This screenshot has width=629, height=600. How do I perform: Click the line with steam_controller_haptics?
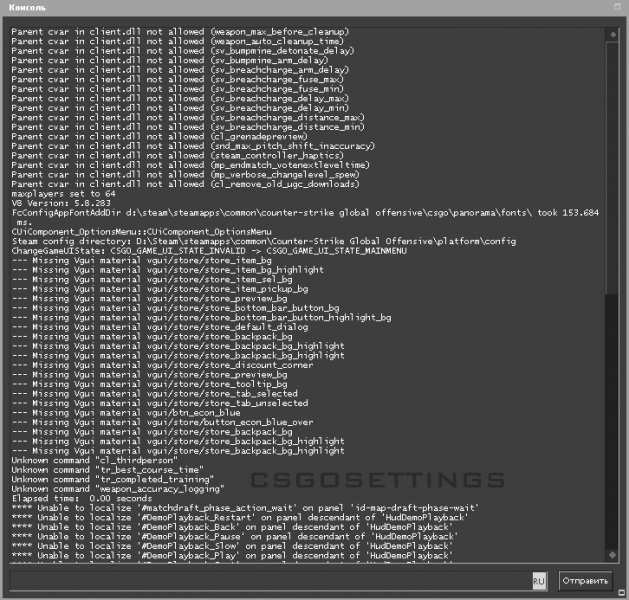click(x=177, y=156)
